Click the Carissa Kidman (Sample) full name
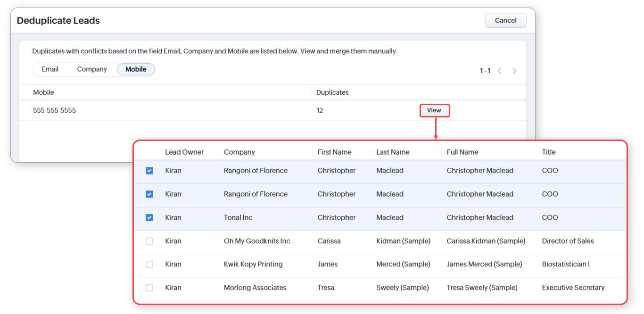The width and height of the screenshot is (644, 314). coord(486,241)
